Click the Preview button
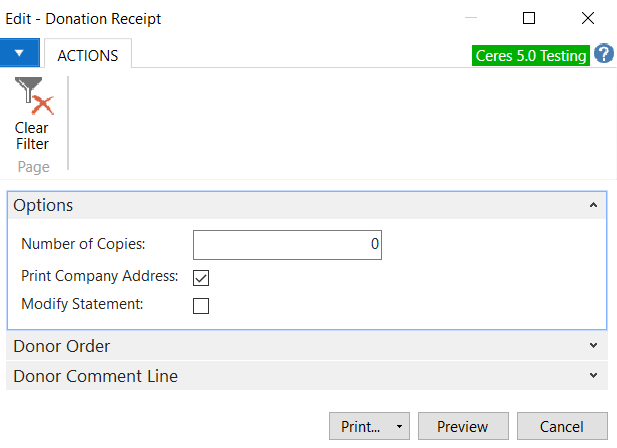The image size is (617, 448). point(462,426)
